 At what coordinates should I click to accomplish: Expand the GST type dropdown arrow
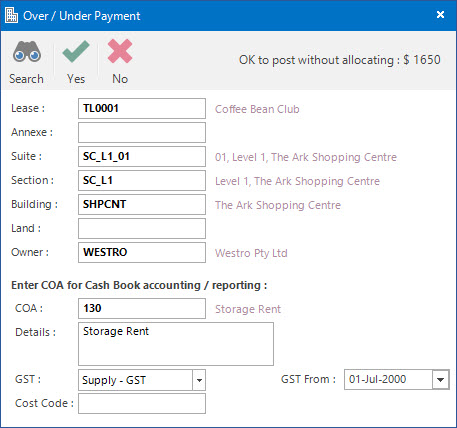click(199, 380)
